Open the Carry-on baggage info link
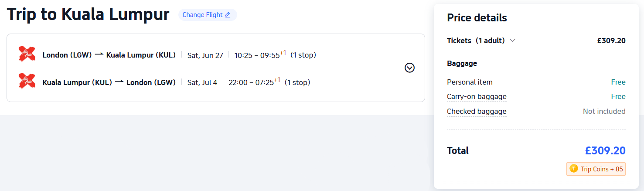 tap(477, 96)
